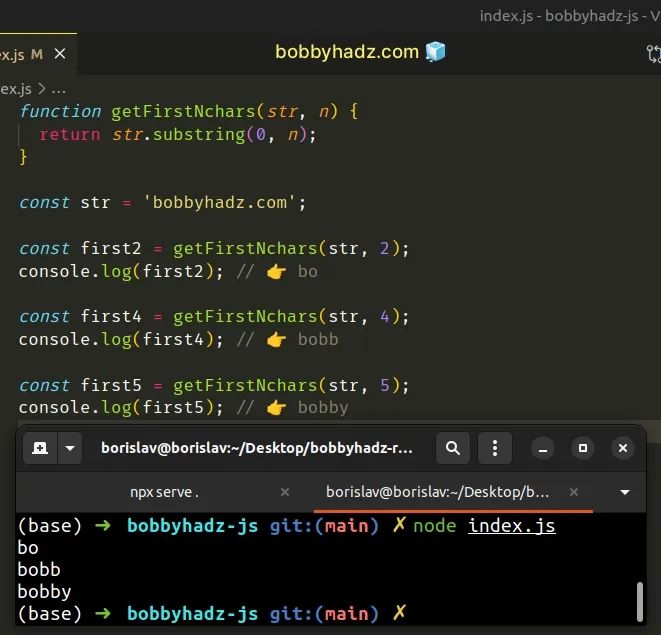The height and width of the screenshot is (635, 661).
Task: Open the terminal three-dot menu
Action: pos(495,448)
